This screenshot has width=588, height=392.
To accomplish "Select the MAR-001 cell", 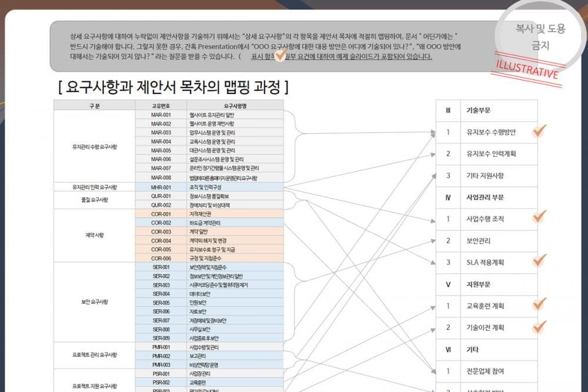I will click(161, 115).
